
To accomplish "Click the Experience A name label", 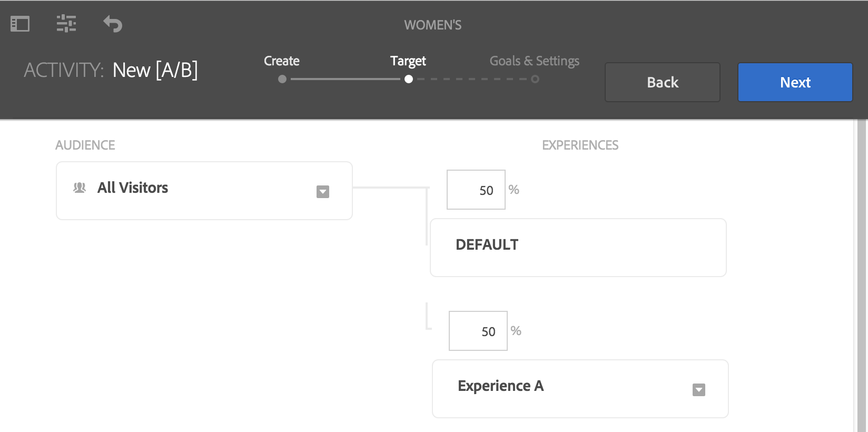I will coord(500,386).
